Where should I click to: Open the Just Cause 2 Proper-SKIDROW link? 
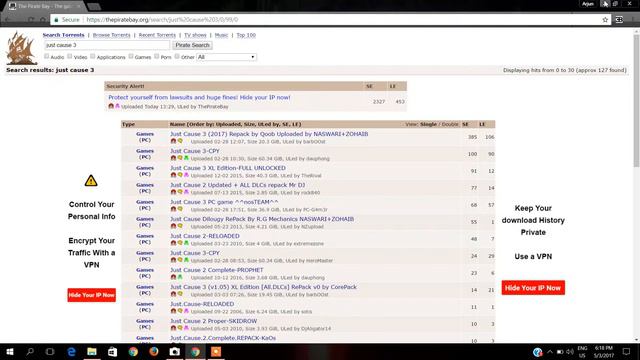tap(213, 321)
